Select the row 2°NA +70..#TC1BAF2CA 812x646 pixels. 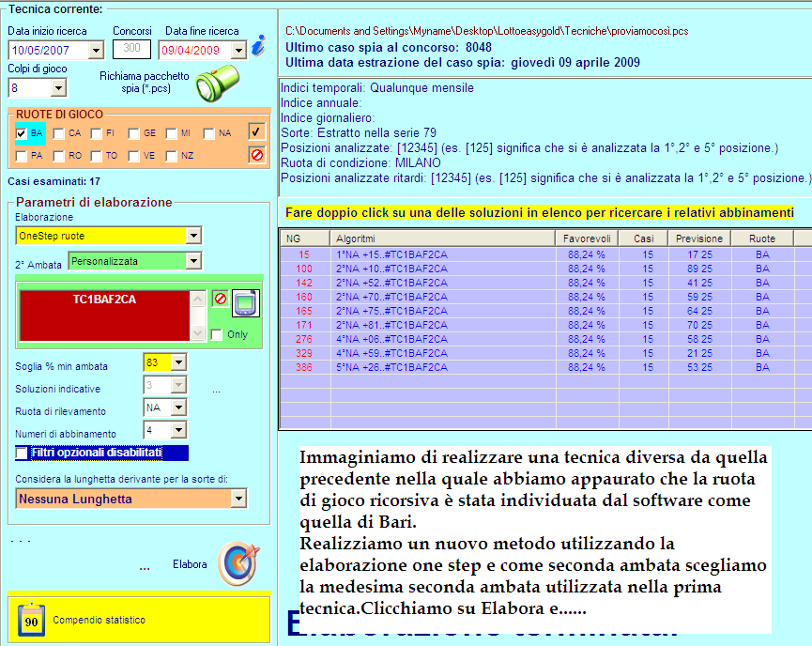[x=545, y=297]
